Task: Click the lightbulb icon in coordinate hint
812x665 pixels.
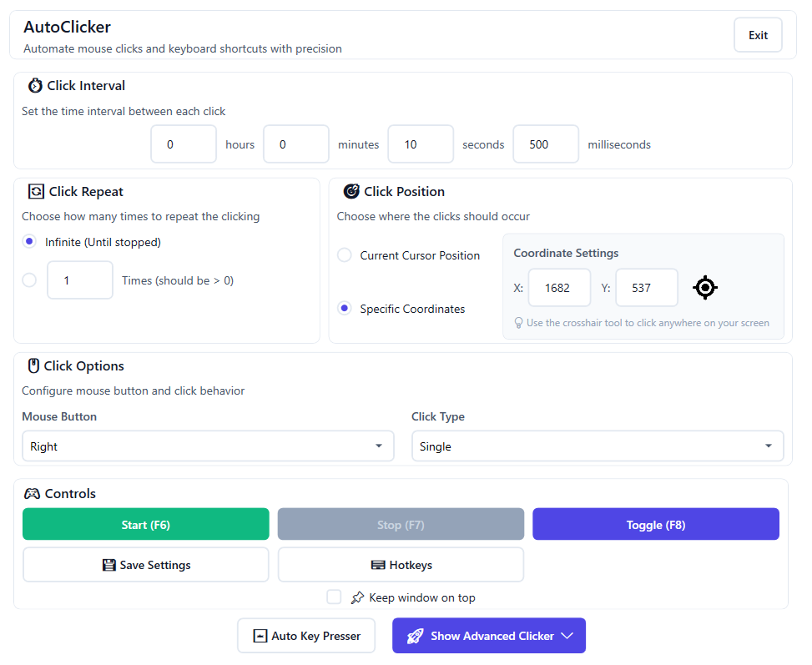Action: [518, 322]
